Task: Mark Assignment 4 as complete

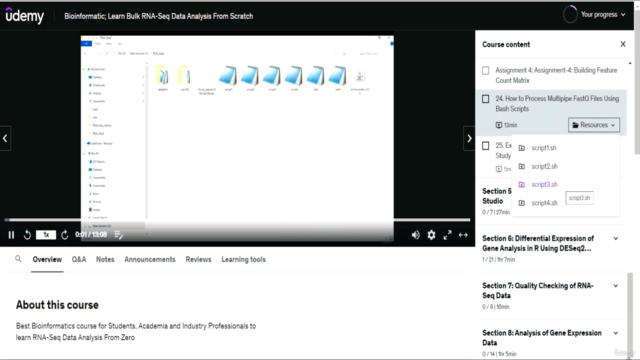Action: (485, 71)
